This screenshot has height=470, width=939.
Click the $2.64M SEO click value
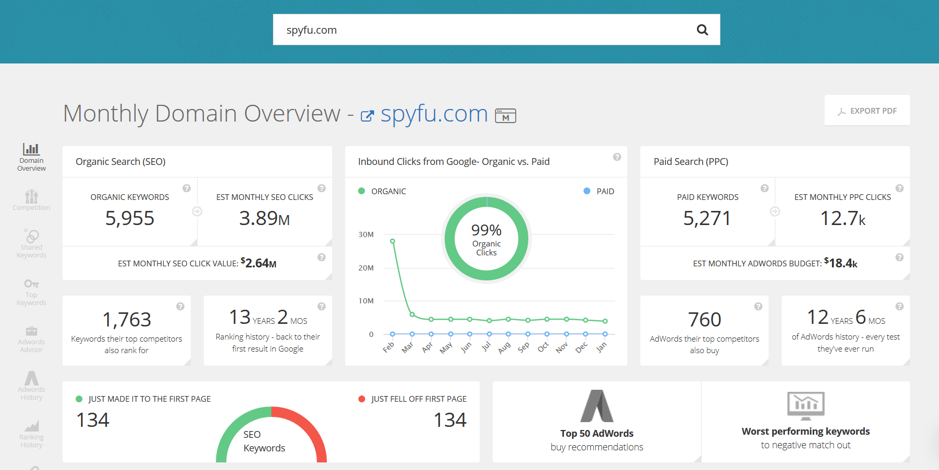(259, 263)
